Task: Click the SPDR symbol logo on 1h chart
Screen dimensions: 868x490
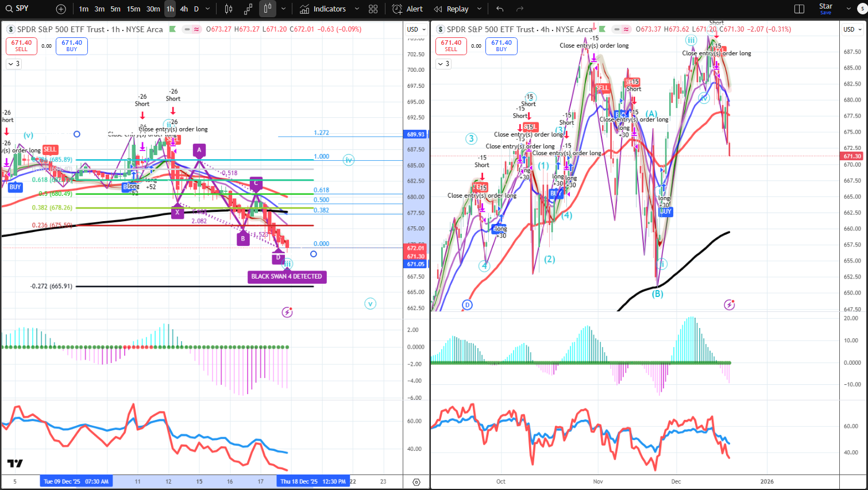Action: [11, 29]
